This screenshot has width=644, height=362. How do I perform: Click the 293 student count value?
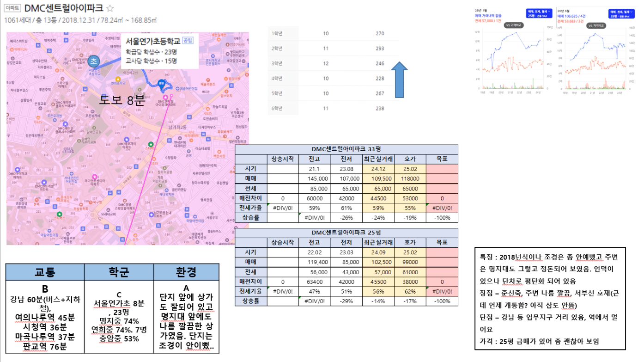[x=380, y=48]
